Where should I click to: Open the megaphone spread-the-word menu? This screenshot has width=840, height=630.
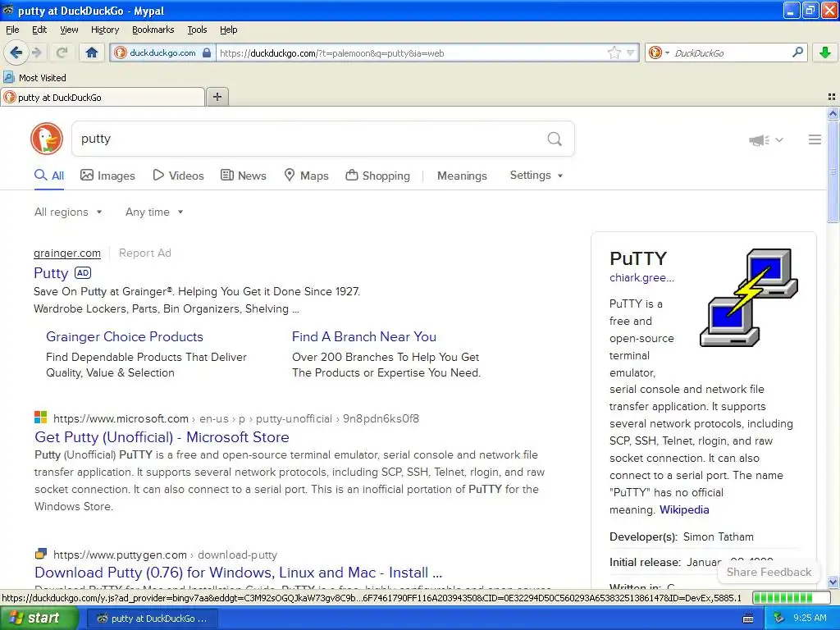pos(766,139)
